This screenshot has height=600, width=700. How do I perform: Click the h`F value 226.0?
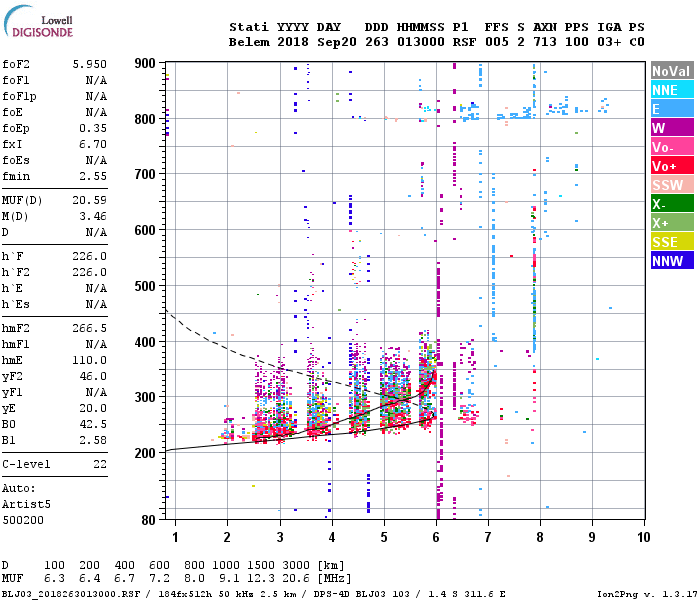[90, 257]
